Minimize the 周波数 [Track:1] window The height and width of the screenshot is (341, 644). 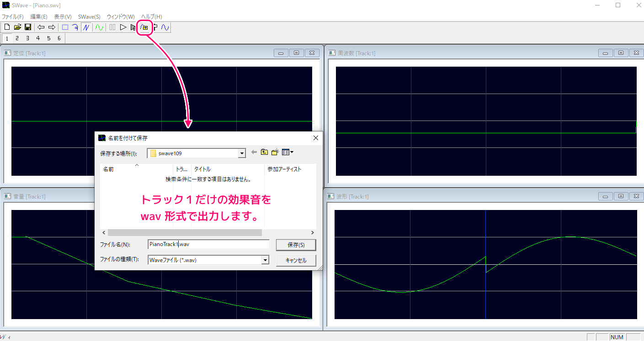[x=605, y=53]
